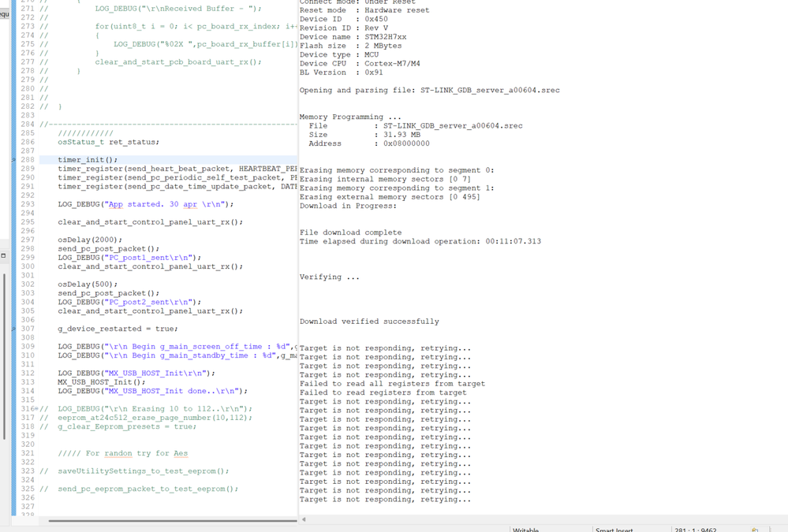Click the left panel vertical scrollbar

click(5, 357)
